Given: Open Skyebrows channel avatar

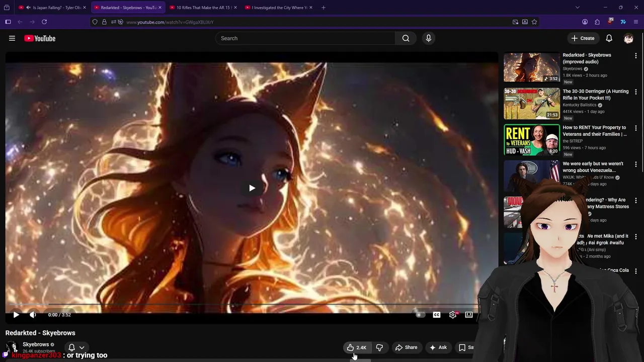Looking at the screenshot, I should point(12,347).
